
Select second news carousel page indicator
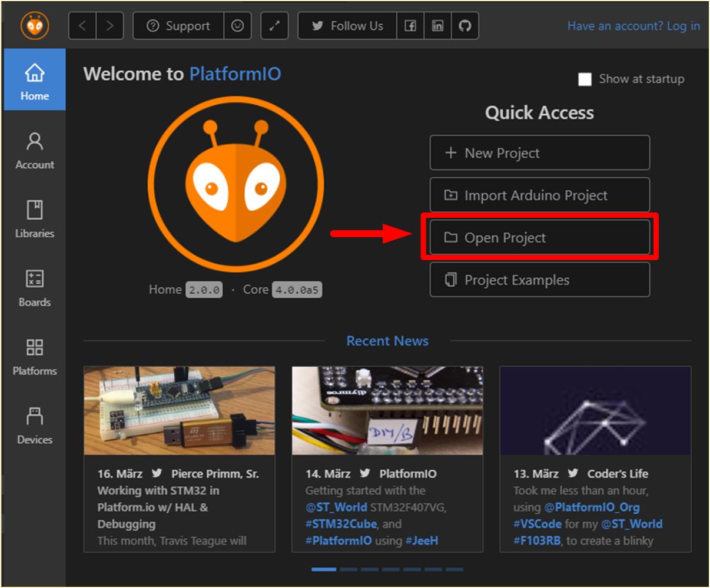[349, 569]
